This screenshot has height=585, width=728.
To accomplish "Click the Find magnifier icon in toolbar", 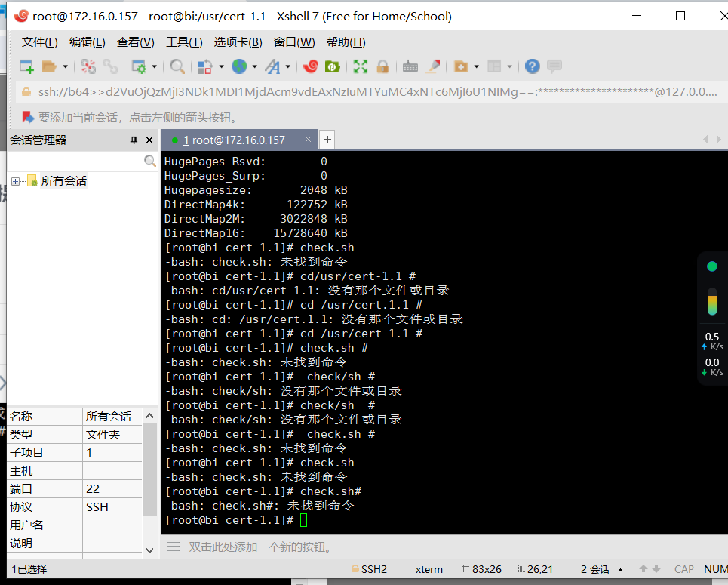I will [x=177, y=66].
